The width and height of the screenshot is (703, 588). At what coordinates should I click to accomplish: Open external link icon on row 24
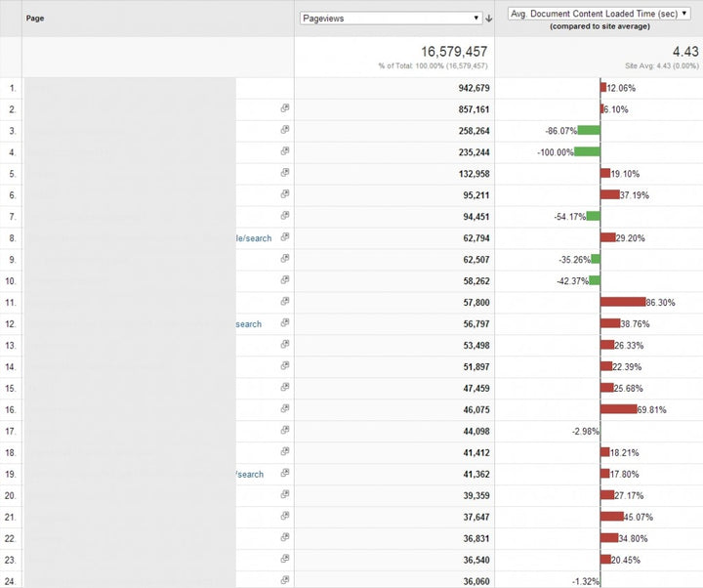(x=285, y=580)
